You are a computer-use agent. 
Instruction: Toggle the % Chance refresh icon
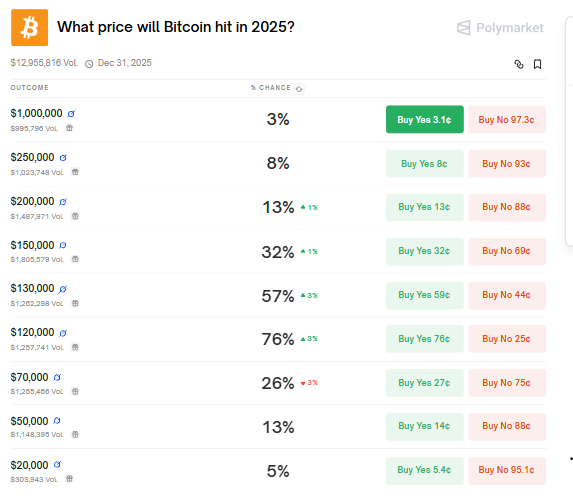coord(299,89)
